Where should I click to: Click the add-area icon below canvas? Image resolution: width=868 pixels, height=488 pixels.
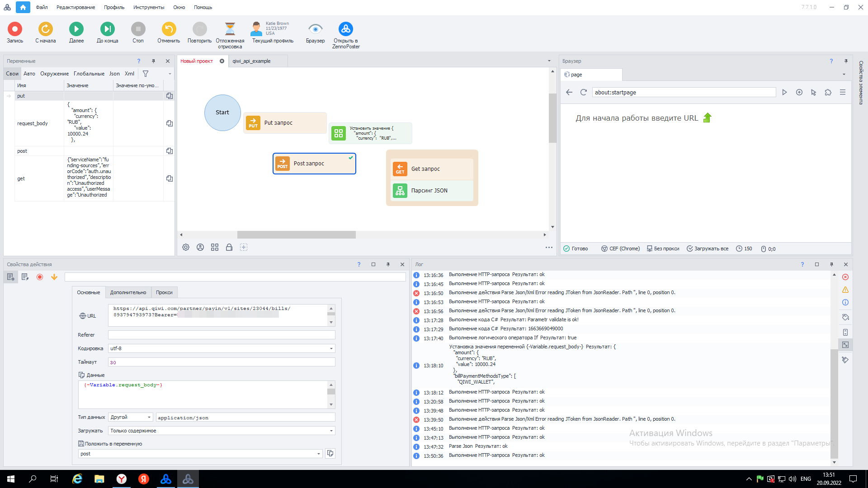point(244,247)
